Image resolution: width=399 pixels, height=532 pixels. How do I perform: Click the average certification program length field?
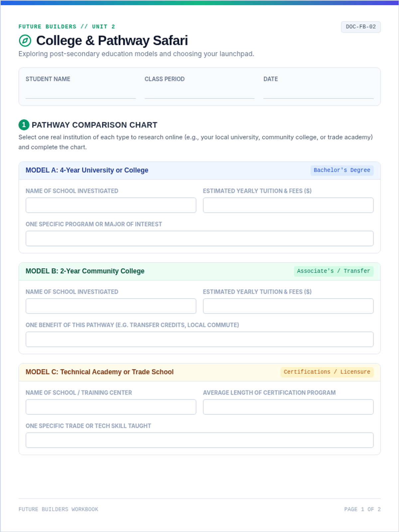click(288, 407)
